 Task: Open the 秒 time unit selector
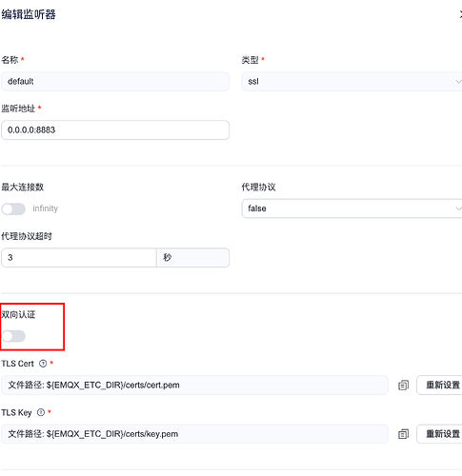point(192,258)
